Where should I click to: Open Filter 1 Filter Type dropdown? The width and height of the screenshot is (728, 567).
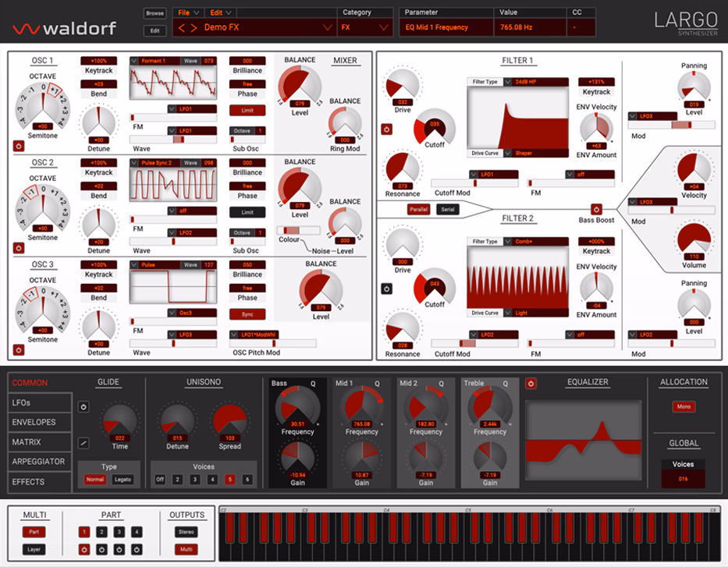[536, 82]
